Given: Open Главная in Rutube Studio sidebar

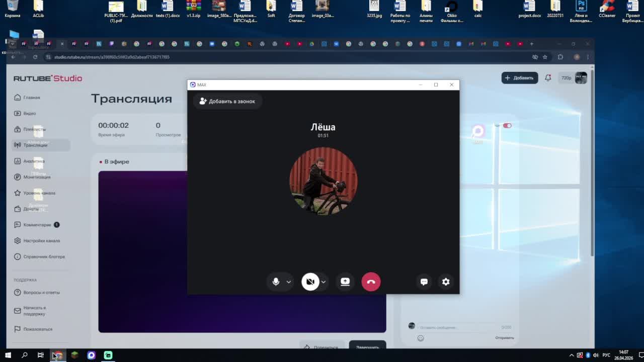Looking at the screenshot, I should (x=31, y=98).
